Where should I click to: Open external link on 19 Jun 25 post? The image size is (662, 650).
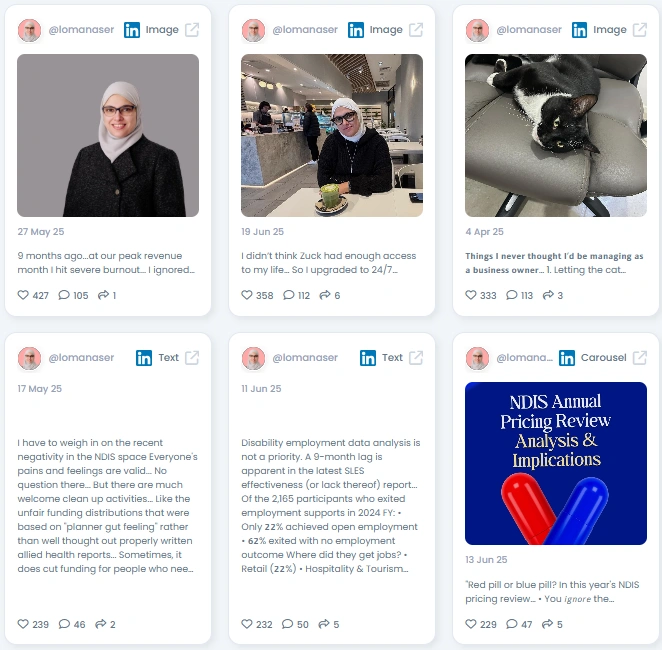pos(416,30)
